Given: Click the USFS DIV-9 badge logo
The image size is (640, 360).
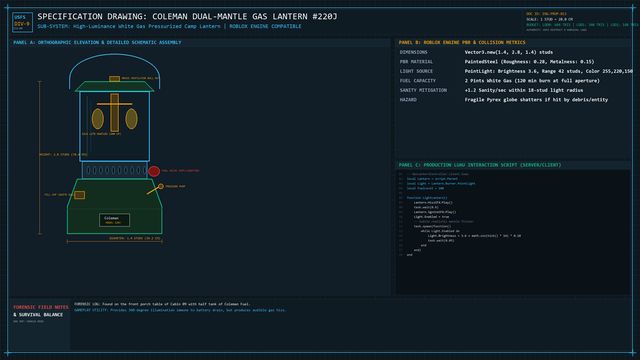Looking at the screenshot, I should 22,22.
